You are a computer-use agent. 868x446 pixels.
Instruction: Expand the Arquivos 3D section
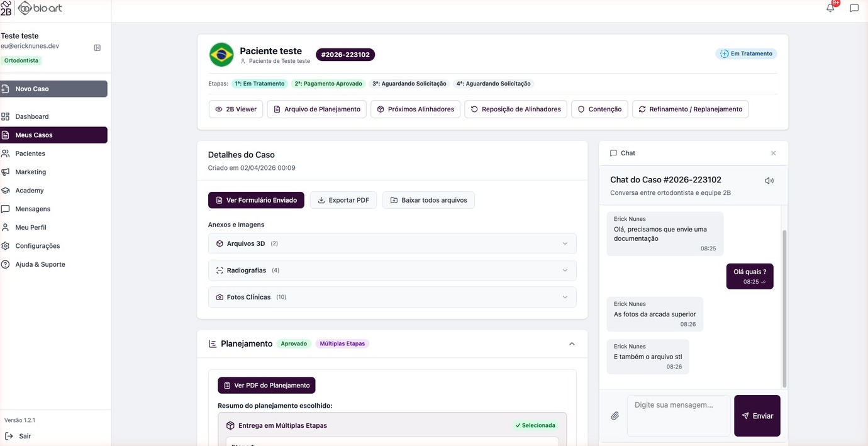(392, 243)
